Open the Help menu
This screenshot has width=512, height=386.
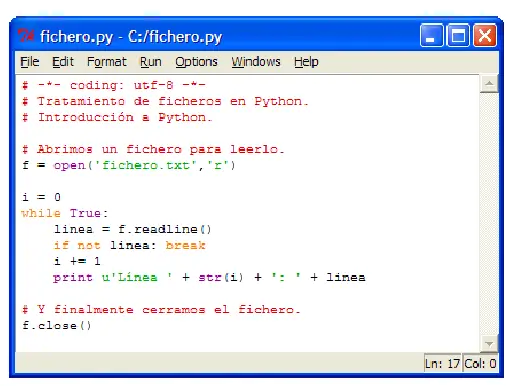click(306, 62)
